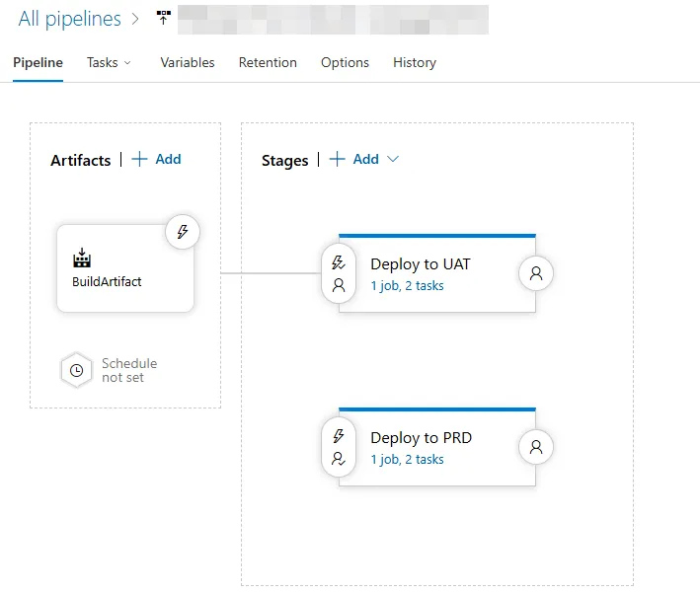Select the Deploy to PRD stage name
The height and width of the screenshot is (594, 700).
[421, 438]
